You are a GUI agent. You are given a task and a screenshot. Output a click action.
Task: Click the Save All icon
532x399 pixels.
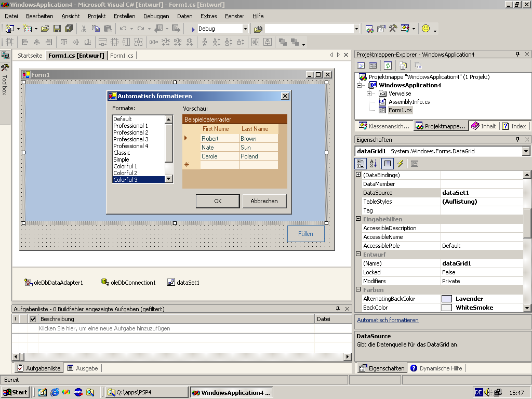(69, 29)
